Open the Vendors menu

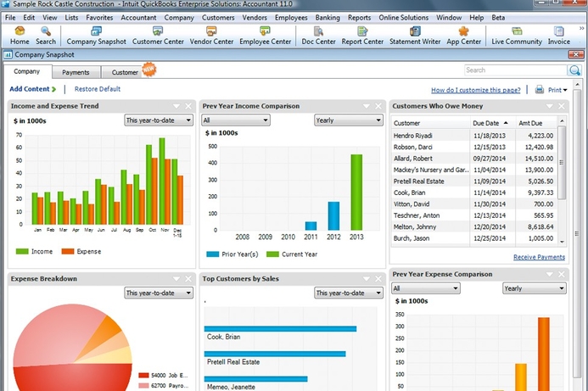pos(255,18)
